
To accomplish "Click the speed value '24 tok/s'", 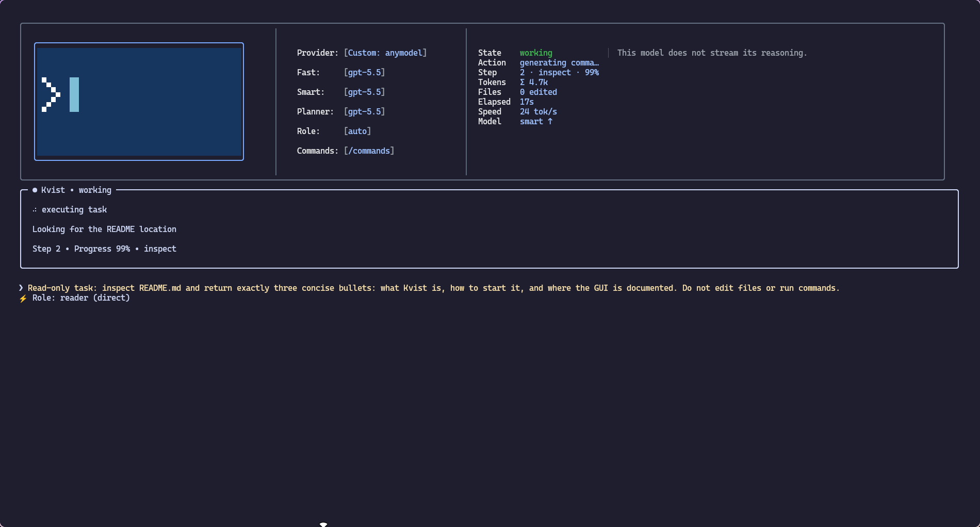I will point(538,111).
